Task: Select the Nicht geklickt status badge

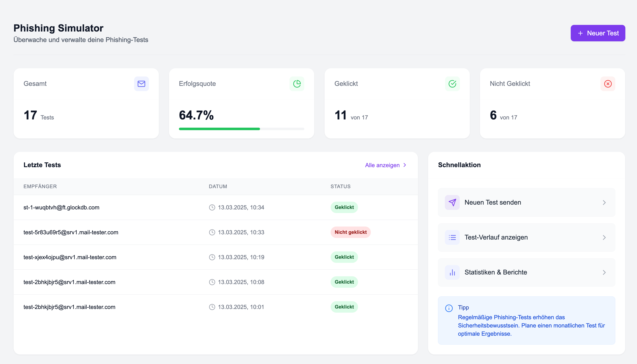Action: tap(350, 232)
